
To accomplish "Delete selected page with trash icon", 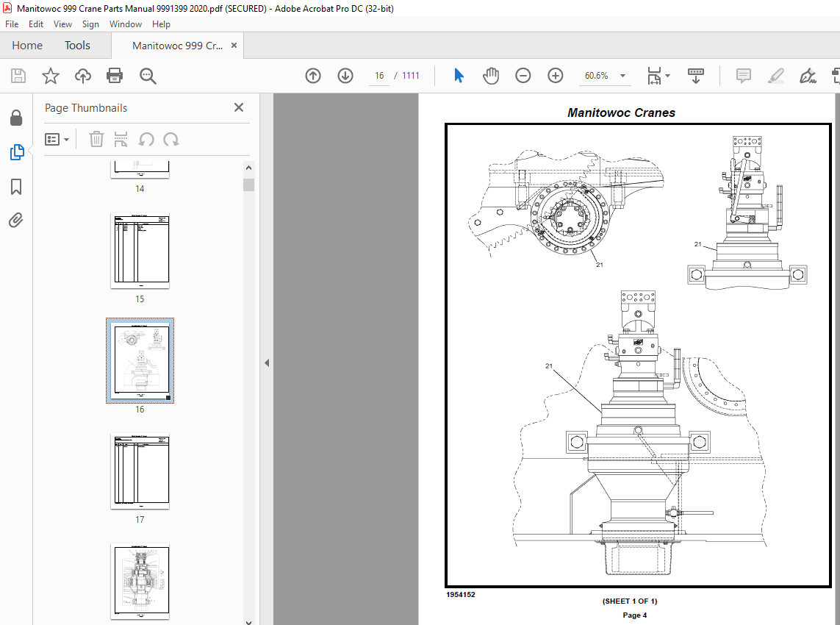I will click(96, 140).
